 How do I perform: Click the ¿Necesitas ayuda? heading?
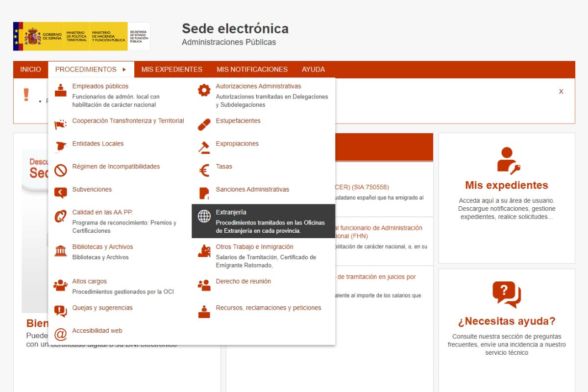tap(507, 321)
